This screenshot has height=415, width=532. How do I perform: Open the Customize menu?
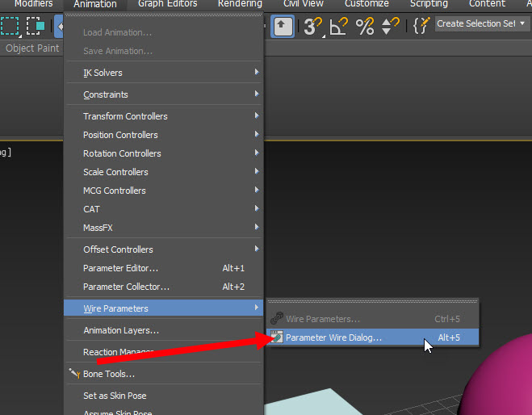tap(367, 4)
